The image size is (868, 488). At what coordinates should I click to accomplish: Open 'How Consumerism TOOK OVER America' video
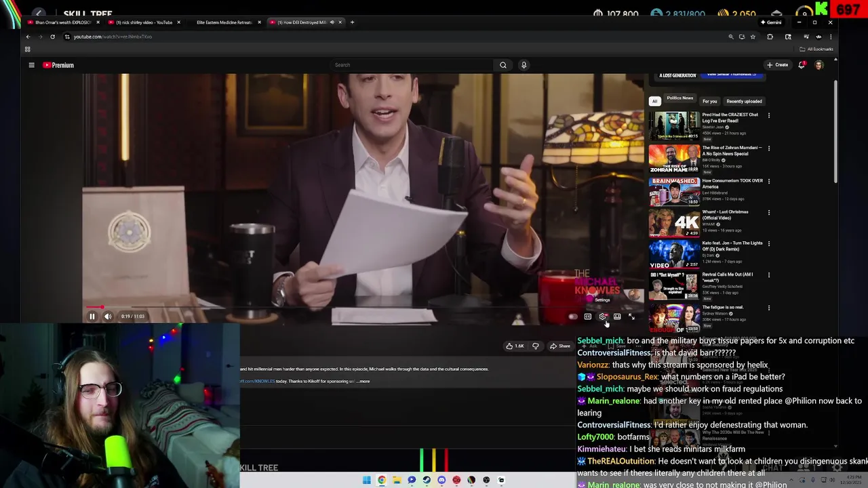point(732,184)
